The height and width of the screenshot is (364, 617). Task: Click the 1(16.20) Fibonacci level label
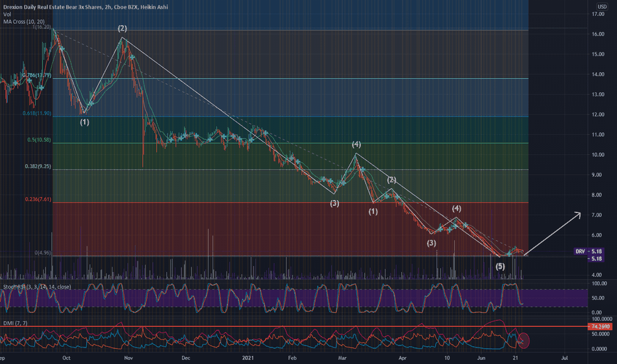[x=42, y=27]
